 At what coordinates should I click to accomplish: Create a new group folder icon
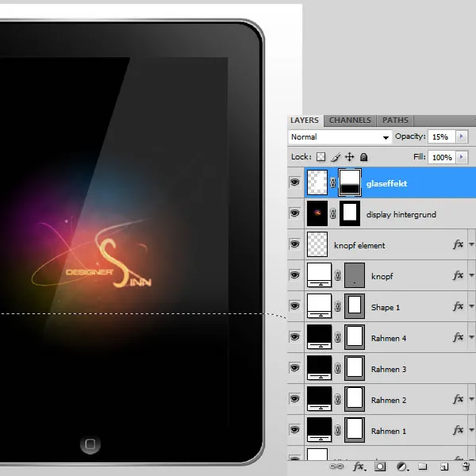[423, 466]
